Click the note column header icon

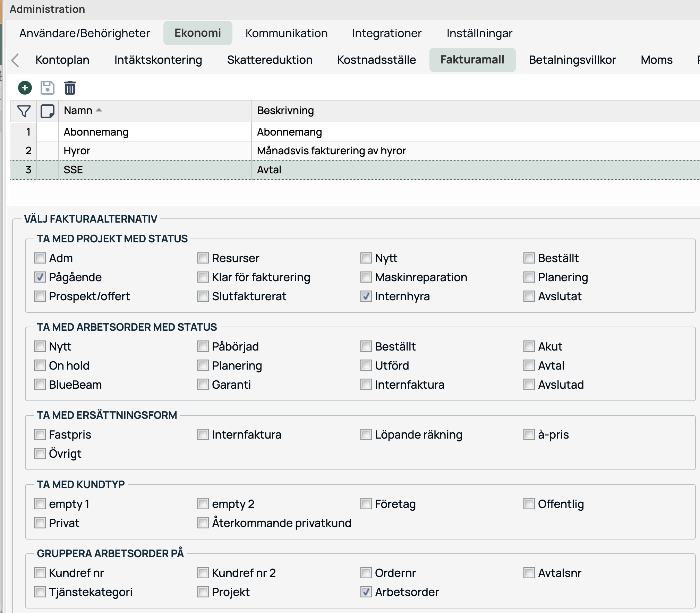[x=48, y=111]
